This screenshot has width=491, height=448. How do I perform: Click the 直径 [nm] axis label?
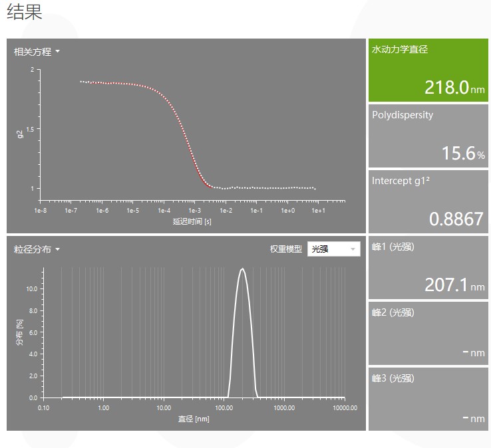coord(194,419)
